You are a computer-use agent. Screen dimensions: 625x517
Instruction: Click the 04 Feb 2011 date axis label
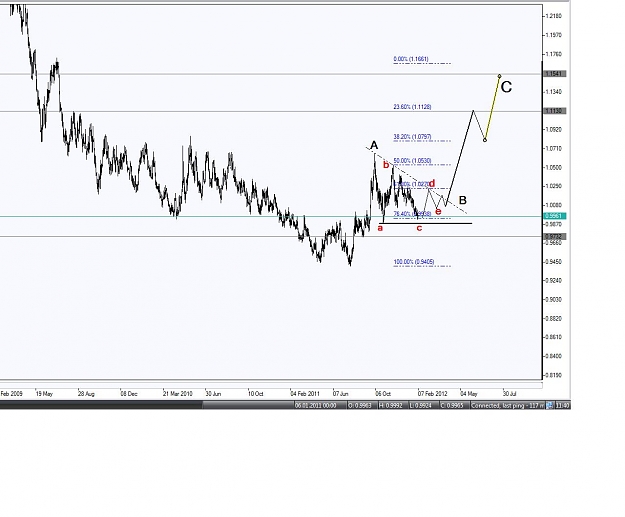click(x=305, y=394)
